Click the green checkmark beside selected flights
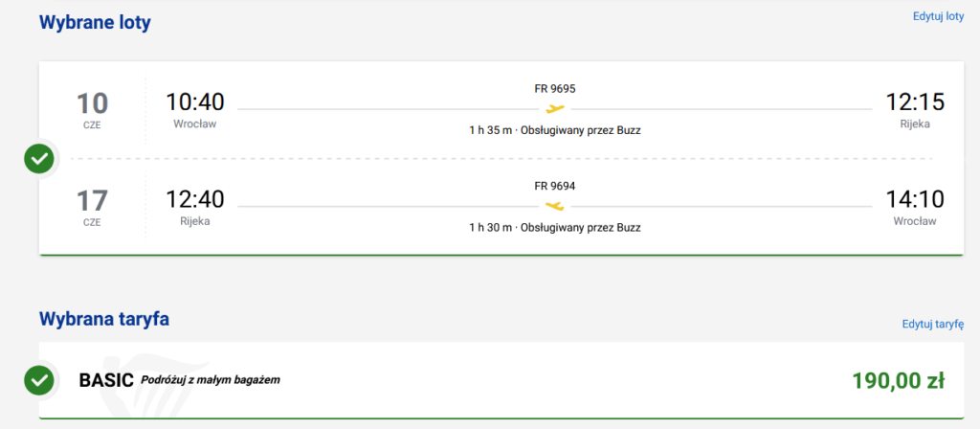The height and width of the screenshot is (429, 980). 39,158
